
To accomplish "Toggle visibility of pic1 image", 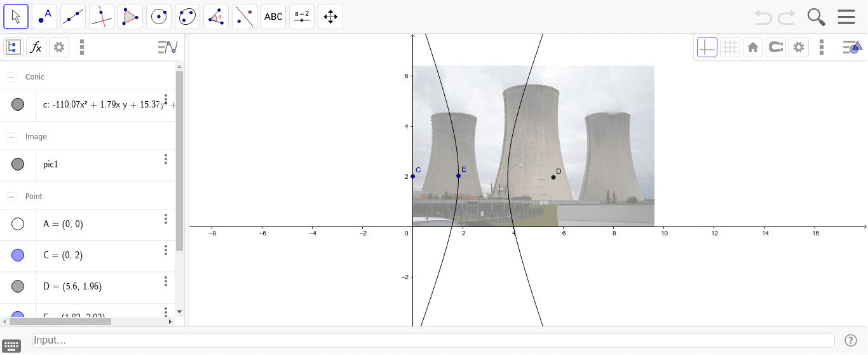I will click(18, 164).
